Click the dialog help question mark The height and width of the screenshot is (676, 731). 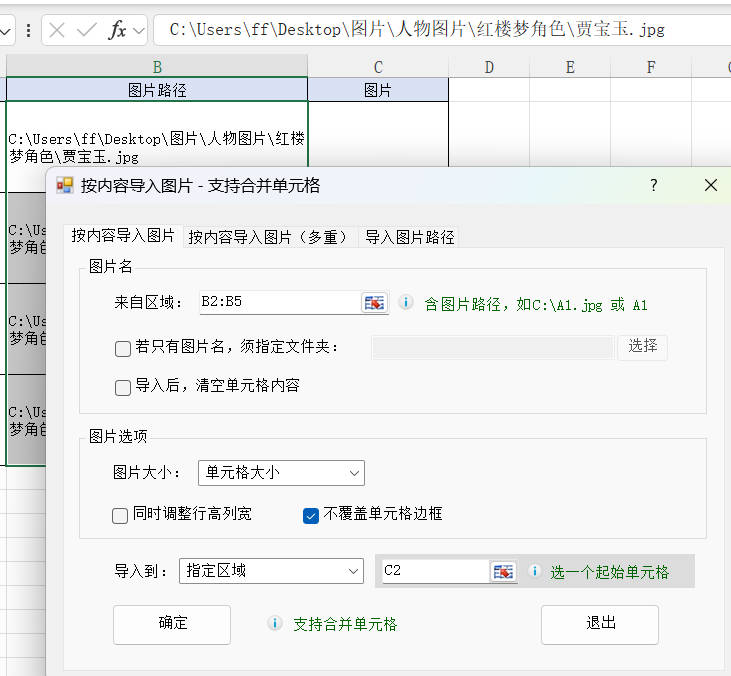click(x=654, y=185)
